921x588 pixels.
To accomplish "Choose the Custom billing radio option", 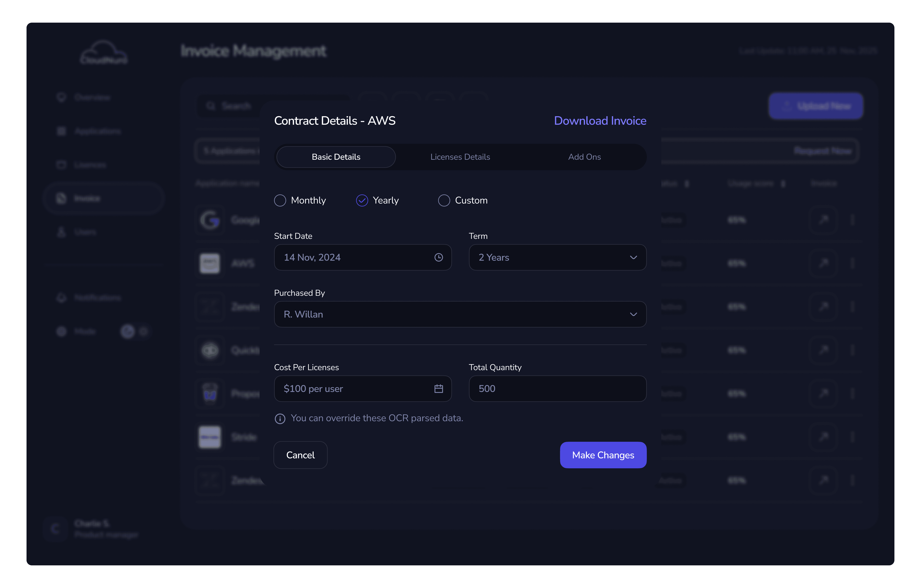I will tap(444, 201).
